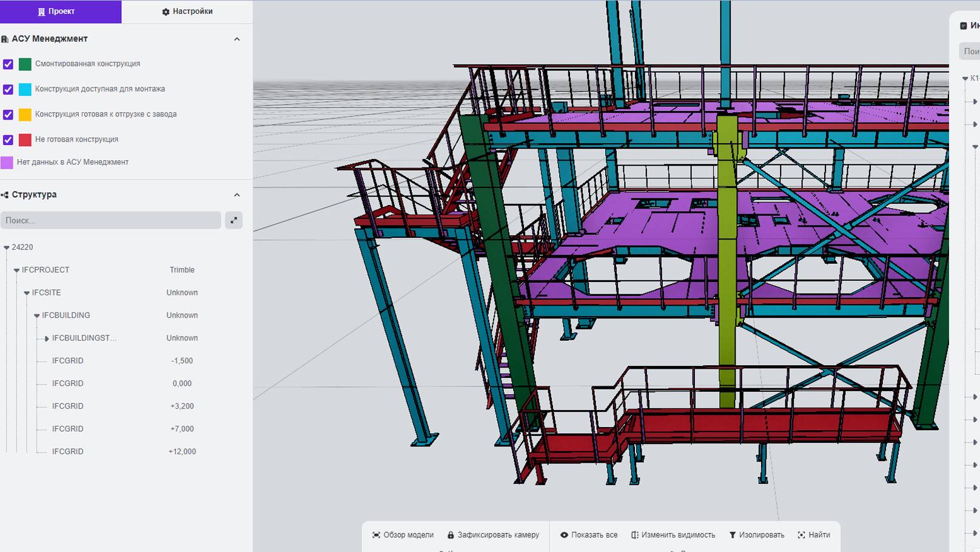
Task: Uncheck Смонтированная конструкция checkbox
Action: point(8,64)
